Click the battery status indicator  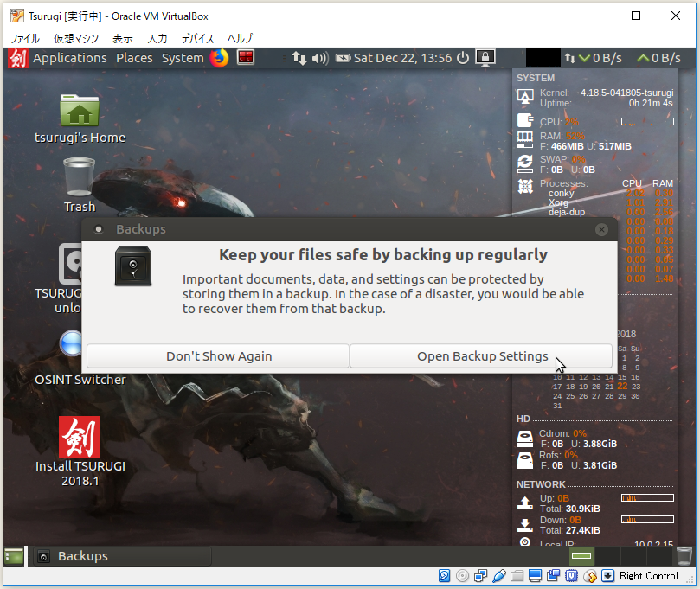click(343, 58)
